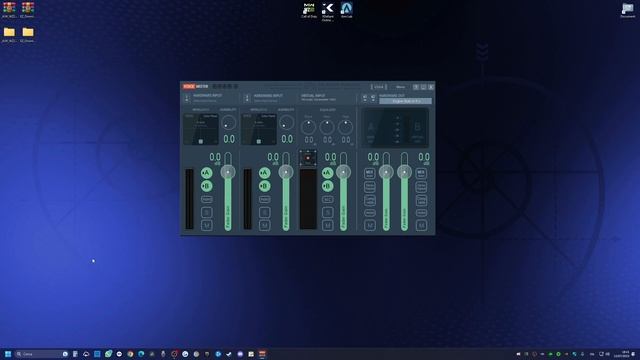This screenshot has width=640, height=360.
Task: Click the Med equalizer knob
Action: 327,127
